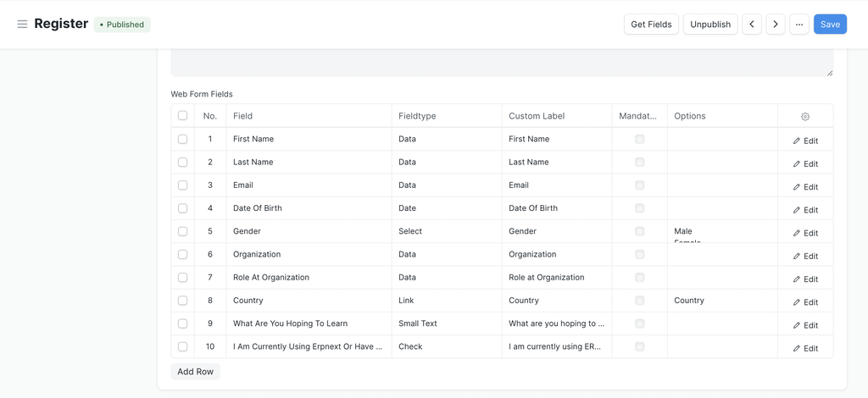Viewport: 868px width, 398px height.
Task: Add a new row to table
Action: (195, 372)
